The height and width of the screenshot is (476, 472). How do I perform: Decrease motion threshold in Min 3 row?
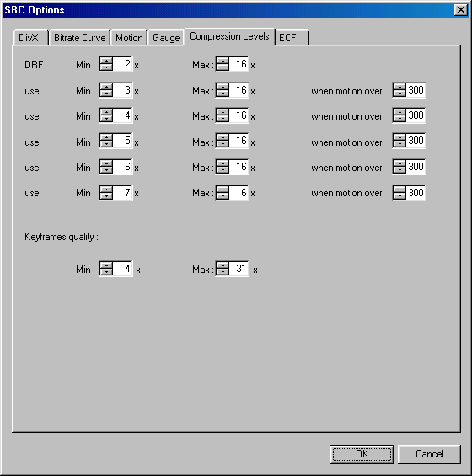(400, 94)
